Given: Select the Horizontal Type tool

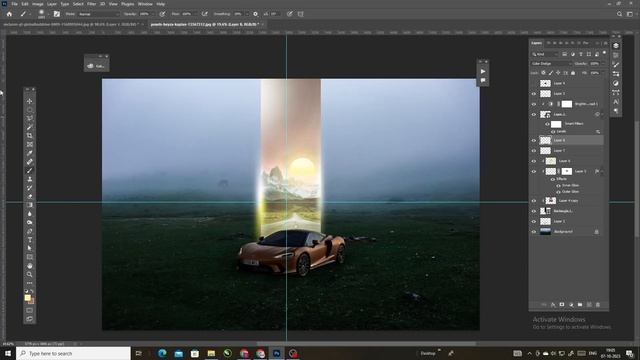Looking at the screenshot, I should tap(29, 240).
